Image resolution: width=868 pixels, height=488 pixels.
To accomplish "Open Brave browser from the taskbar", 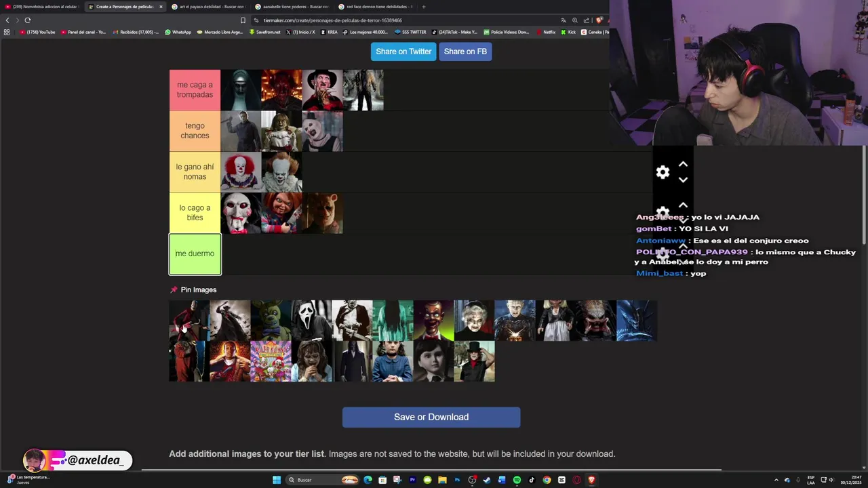I will [591, 480].
